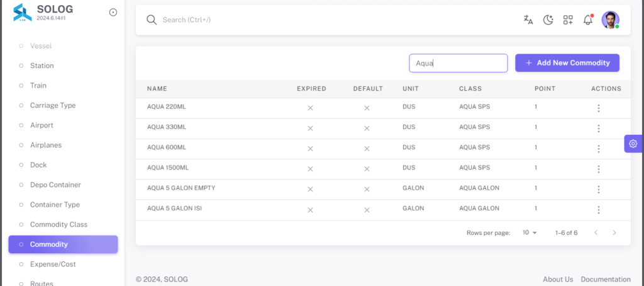
Task: Click expired X mark for AQUA 600ML
Action: click(311, 149)
